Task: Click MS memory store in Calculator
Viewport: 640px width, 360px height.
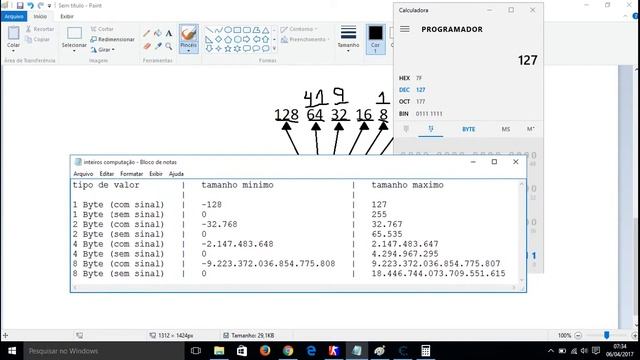Action: 506,129
